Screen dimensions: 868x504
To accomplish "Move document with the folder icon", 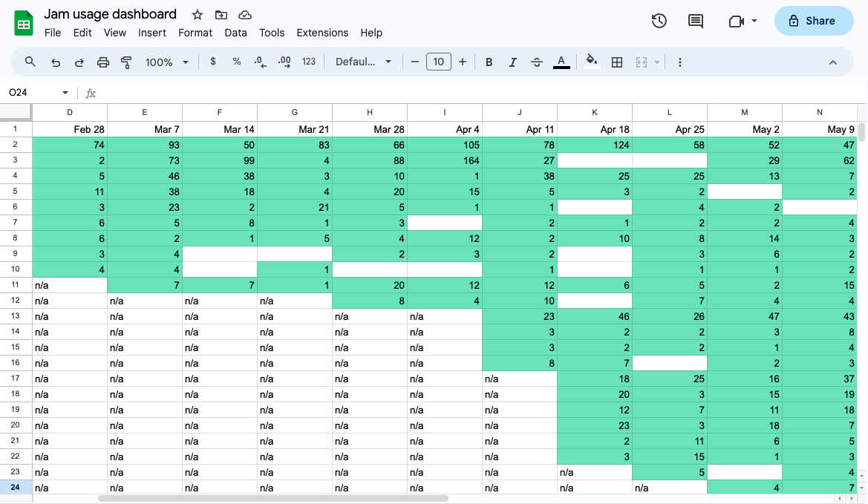I will tap(221, 15).
